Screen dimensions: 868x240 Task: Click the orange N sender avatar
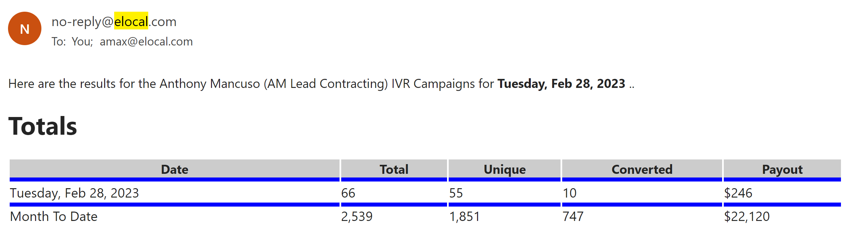point(25,29)
